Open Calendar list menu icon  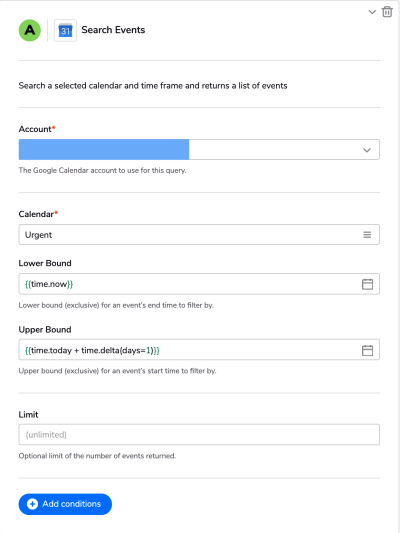pos(367,235)
